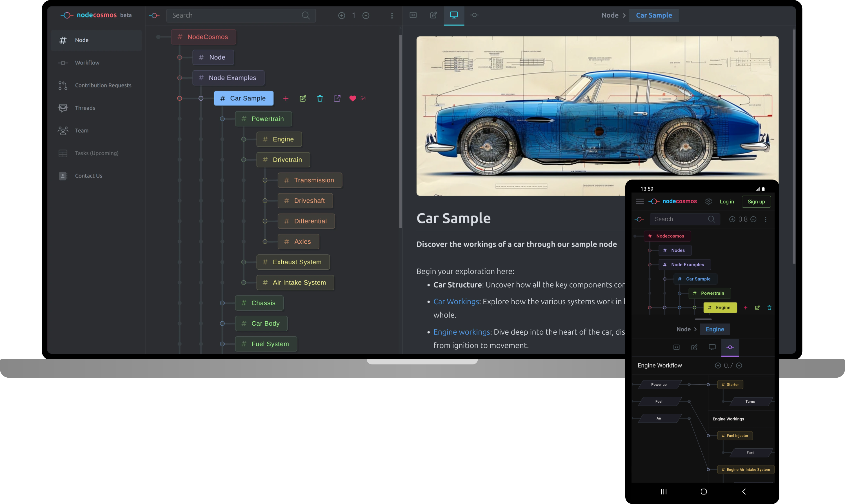Open Contribution Requests in the sidebar
This screenshot has height=504, width=845.
[96, 85]
